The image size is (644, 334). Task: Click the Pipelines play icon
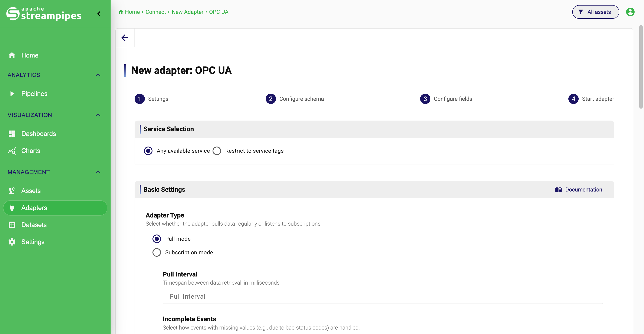(12, 94)
